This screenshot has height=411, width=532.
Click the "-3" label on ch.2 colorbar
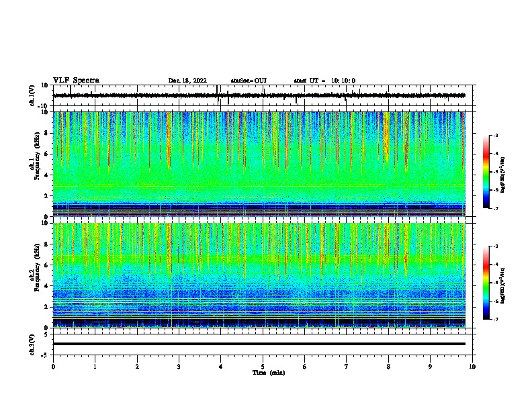pyautogui.click(x=495, y=246)
